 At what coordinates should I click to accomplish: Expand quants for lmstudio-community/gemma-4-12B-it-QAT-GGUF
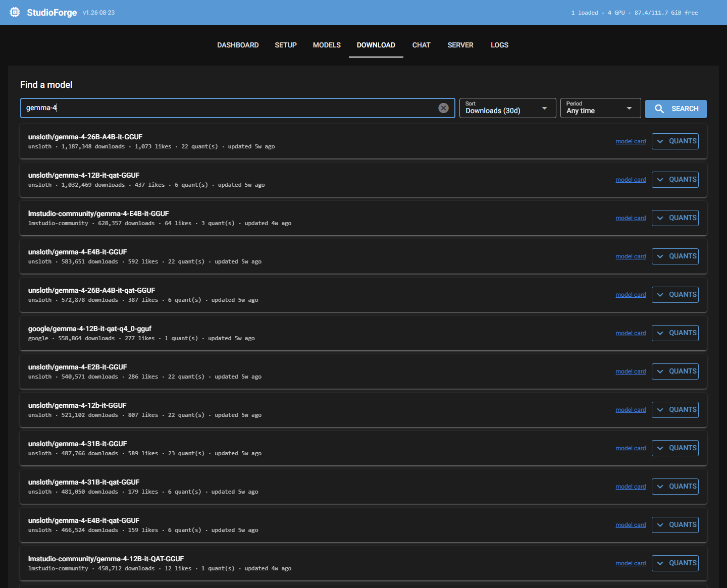pyautogui.click(x=675, y=563)
